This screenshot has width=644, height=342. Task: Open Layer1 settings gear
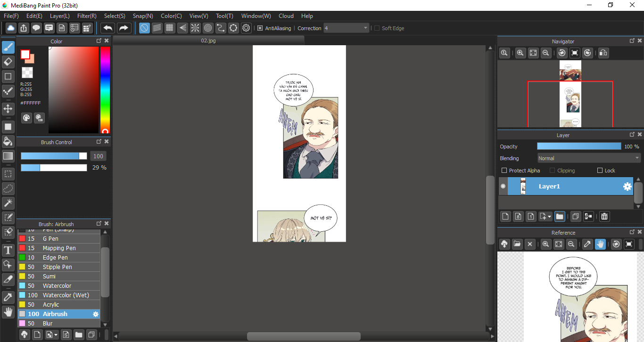point(627,187)
